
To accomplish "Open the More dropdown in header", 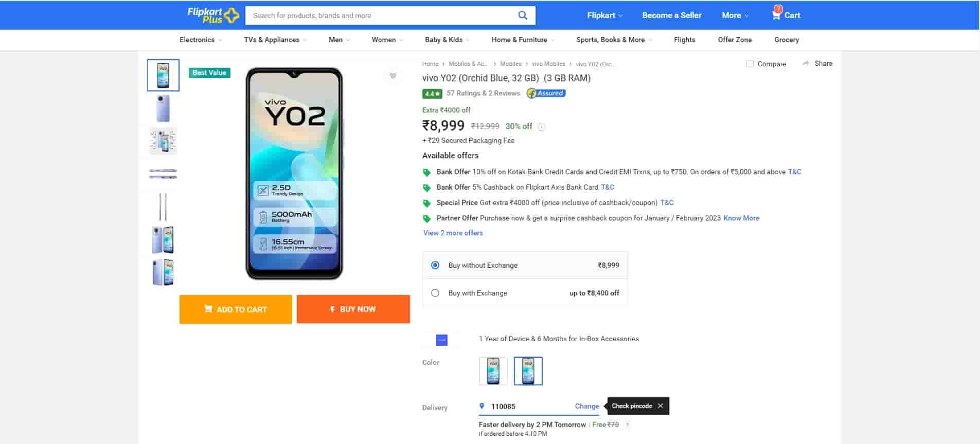I will coord(735,15).
